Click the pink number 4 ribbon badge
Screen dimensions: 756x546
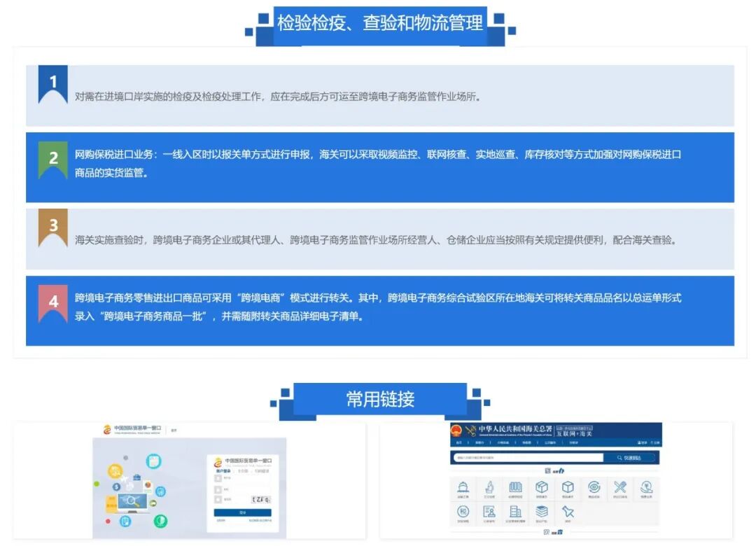point(53,302)
